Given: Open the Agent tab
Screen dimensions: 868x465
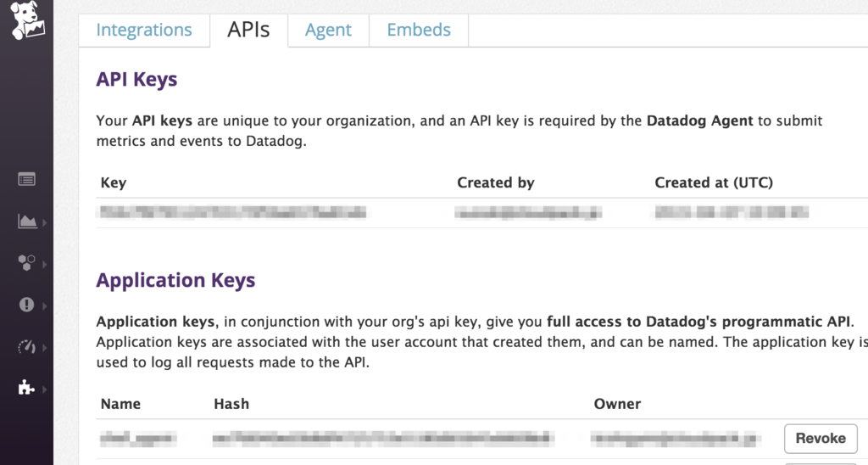Looking at the screenshot, I should 328,30.
